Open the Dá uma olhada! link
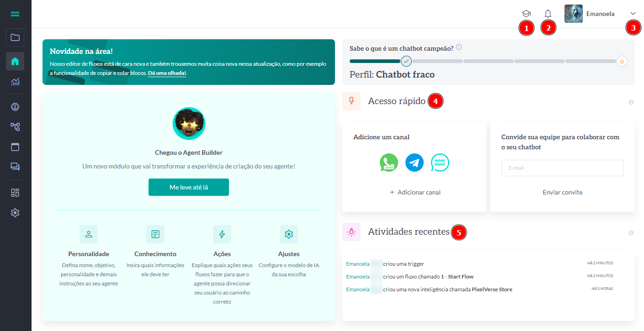Image resolution: width=644 pixels, height=331 pixels. [167, 73]
